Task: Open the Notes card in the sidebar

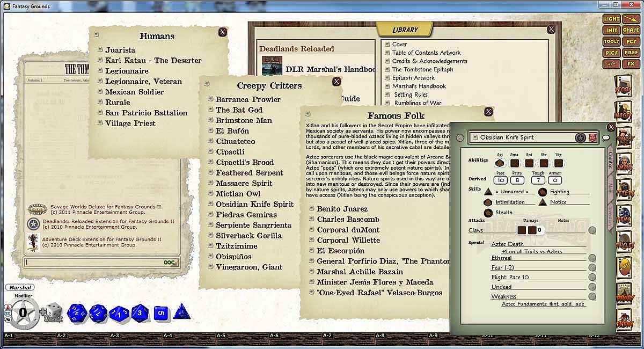Action: (624, 268)
